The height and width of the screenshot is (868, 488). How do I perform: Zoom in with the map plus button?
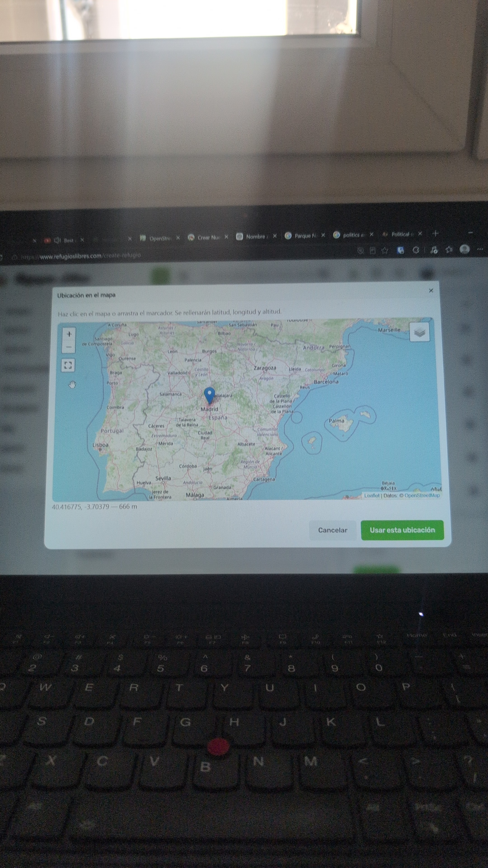(x=69, y=334)
